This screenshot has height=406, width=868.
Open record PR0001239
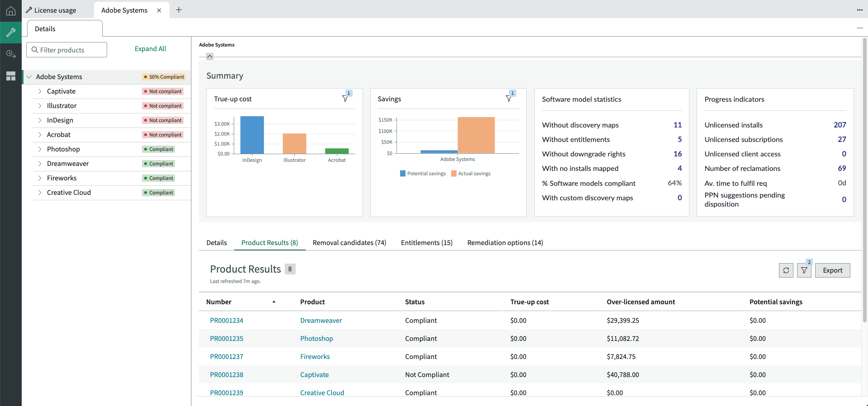[x=226, y=393]
